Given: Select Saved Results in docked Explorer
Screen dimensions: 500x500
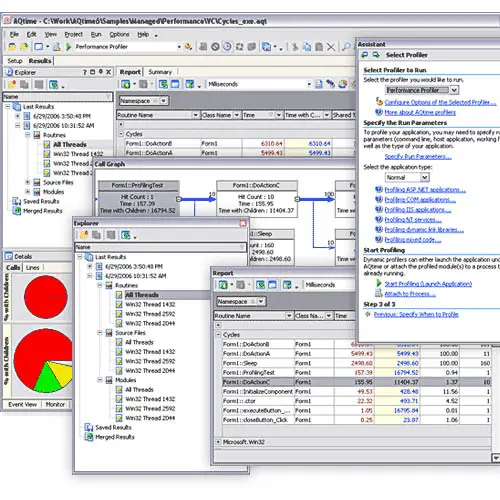Looking at the screenshot, I should pos(41,201).
